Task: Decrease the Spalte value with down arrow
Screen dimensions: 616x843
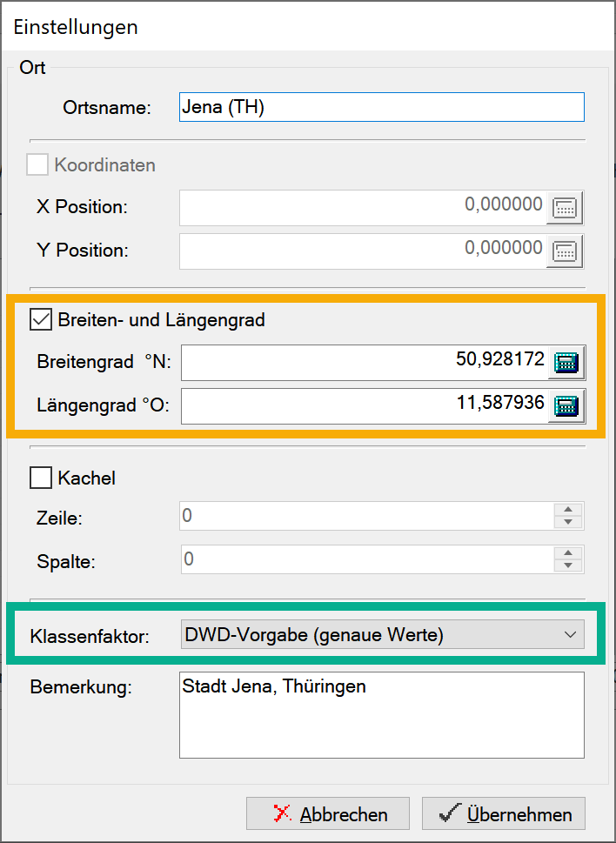Action: point(567,565)
